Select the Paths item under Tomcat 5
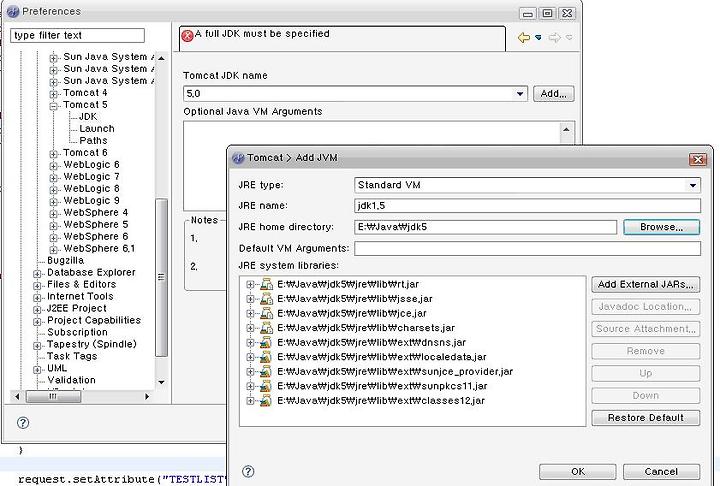 point(93,141)
